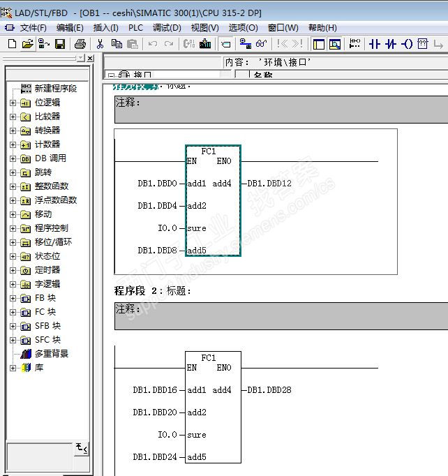Open the 窗口(W) menu
The width and height of the screenshot is (448, 476).
283,28
